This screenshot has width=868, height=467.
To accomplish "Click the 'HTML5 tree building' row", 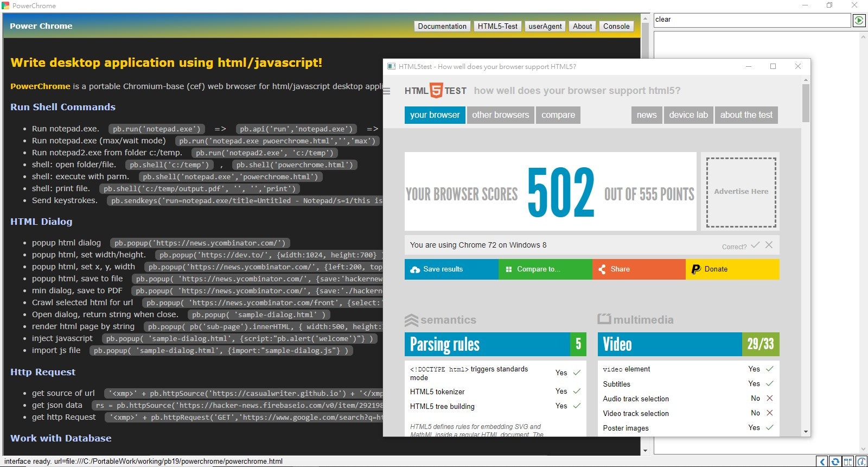I will pyautogui.click(x=495, y=406).
